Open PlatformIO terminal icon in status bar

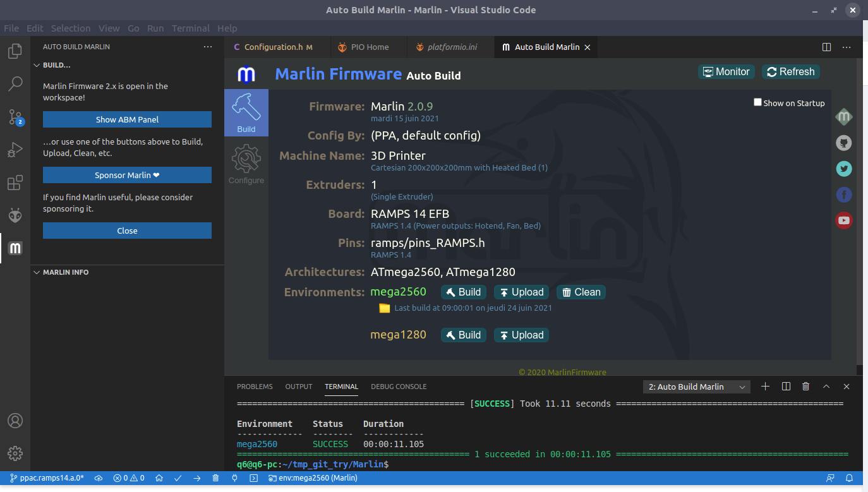(253, 478)
